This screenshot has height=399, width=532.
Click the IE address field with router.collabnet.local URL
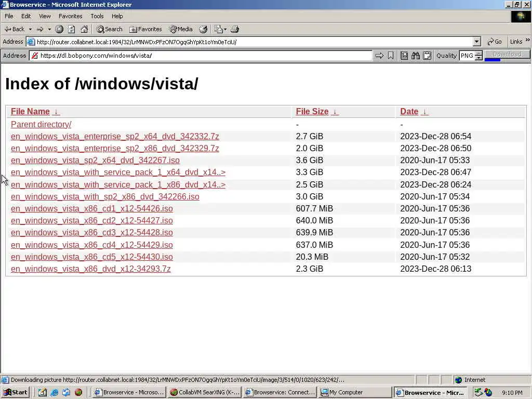[x=254, y=42]
